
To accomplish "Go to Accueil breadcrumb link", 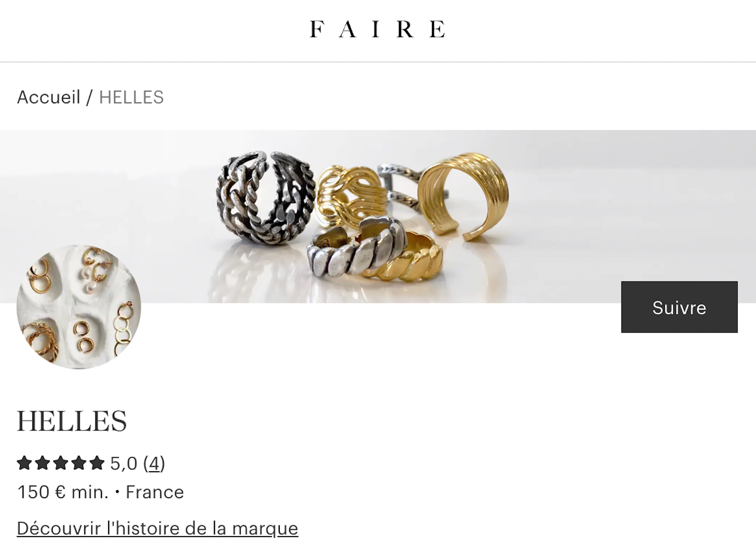I will click(x=49, y=97).
